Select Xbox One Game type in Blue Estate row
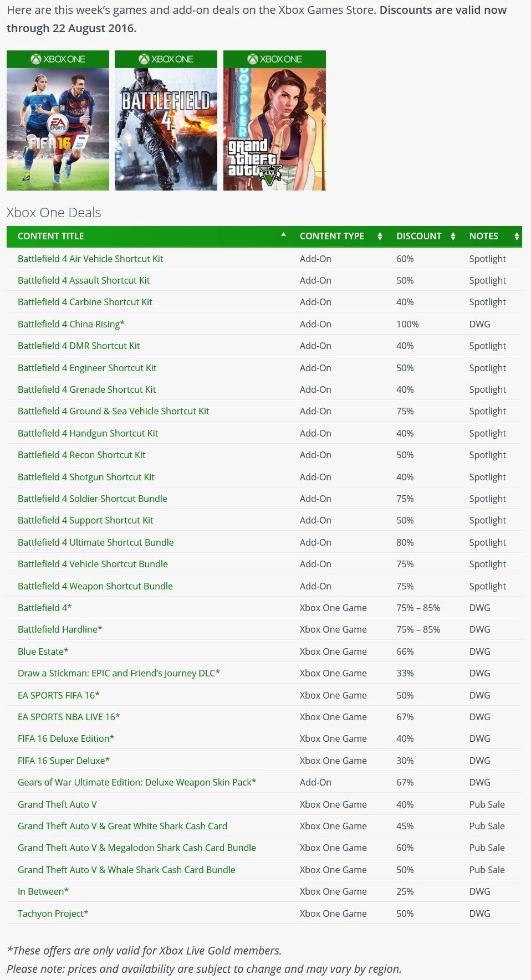 pos(333,651)
